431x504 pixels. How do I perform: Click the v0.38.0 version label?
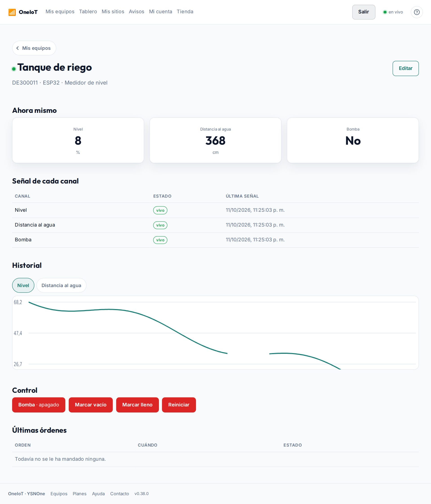pos(141,493)
